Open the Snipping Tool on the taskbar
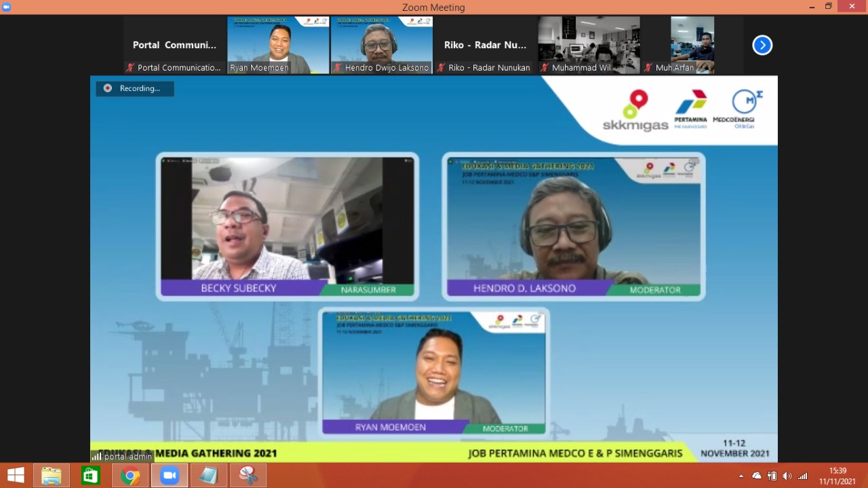 (x=248, y=475)
